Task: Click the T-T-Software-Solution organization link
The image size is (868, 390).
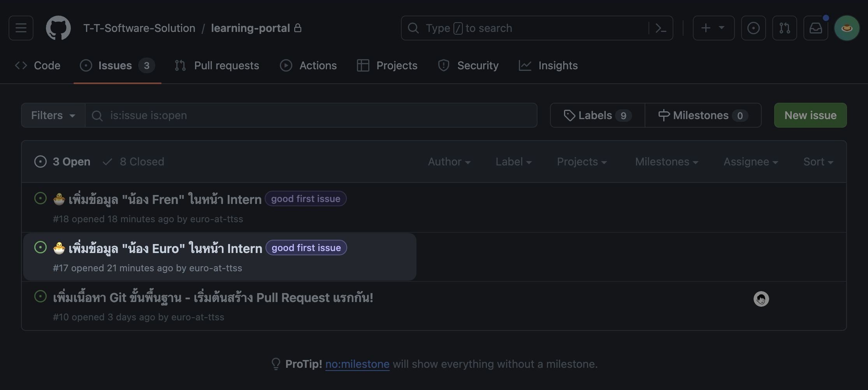Action: point(139,28)
